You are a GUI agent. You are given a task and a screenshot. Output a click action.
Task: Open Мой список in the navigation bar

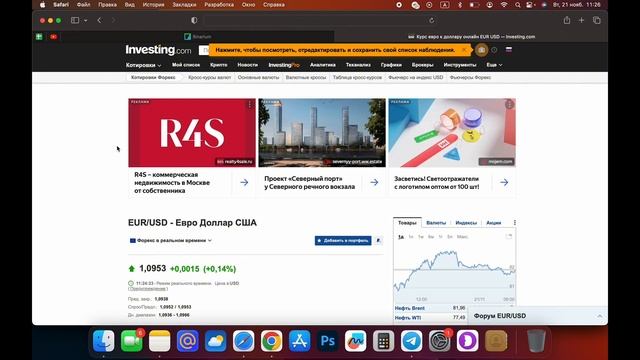(186, 65)
